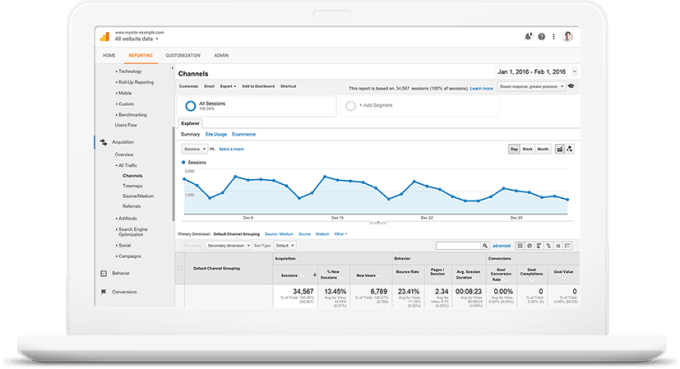The width and height of the screenshot is (680, 369).
Task: Click the table search magnifier button
Action: 485,246
